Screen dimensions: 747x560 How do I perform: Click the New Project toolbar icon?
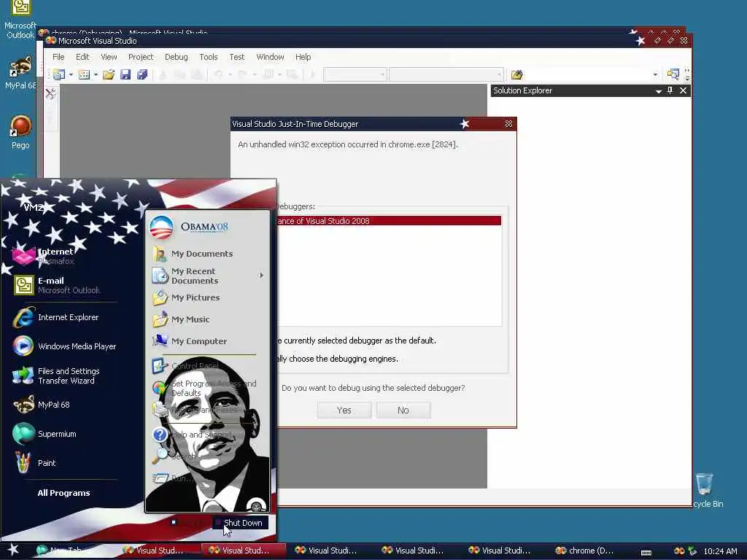(59, 74)
